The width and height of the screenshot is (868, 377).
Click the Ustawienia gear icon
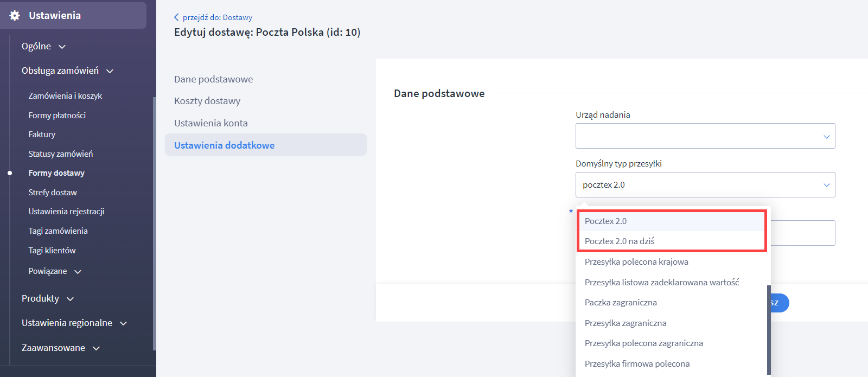[15, 16]
